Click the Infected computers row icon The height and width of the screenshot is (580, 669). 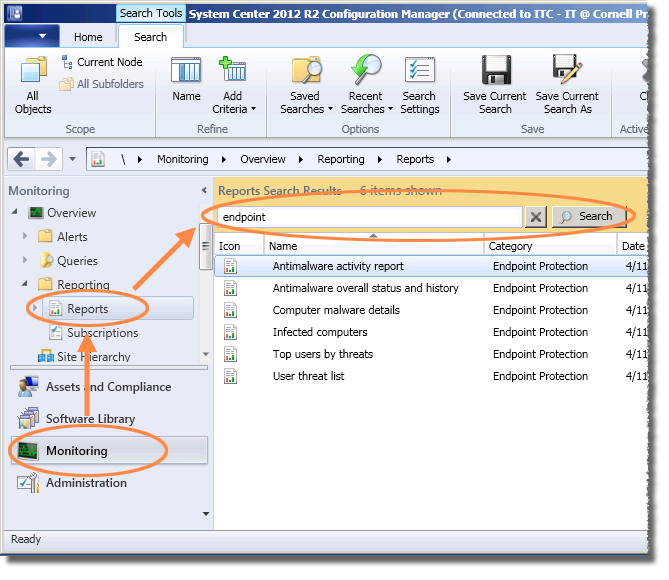point(230,332)
